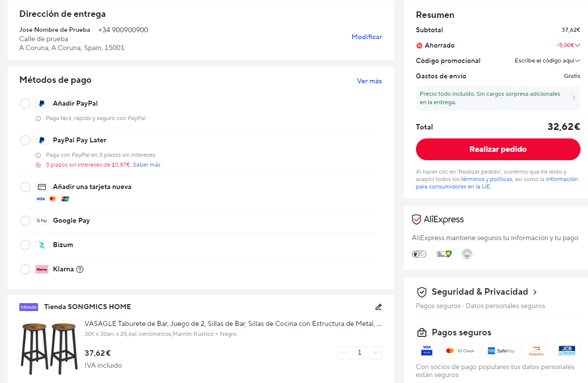The width and height of the screenshot is (588, 383).
Task: Open the Klarna help question mark
Action: click(80, 269)
